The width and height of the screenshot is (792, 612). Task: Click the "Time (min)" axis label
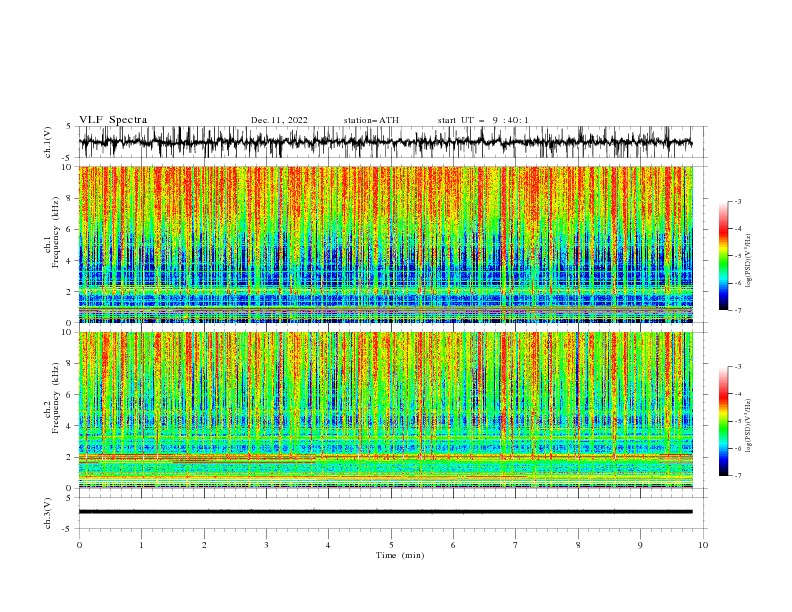click(x=400, y=555)
